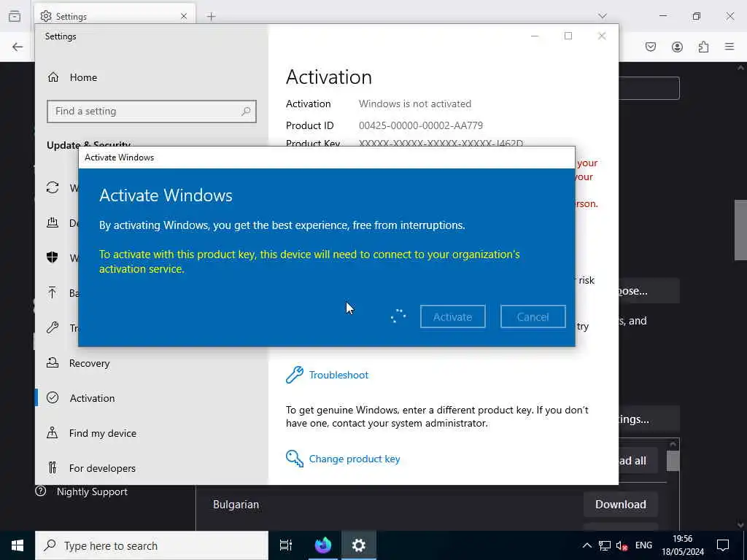Close the Settings browser tab

pos(184,16)
